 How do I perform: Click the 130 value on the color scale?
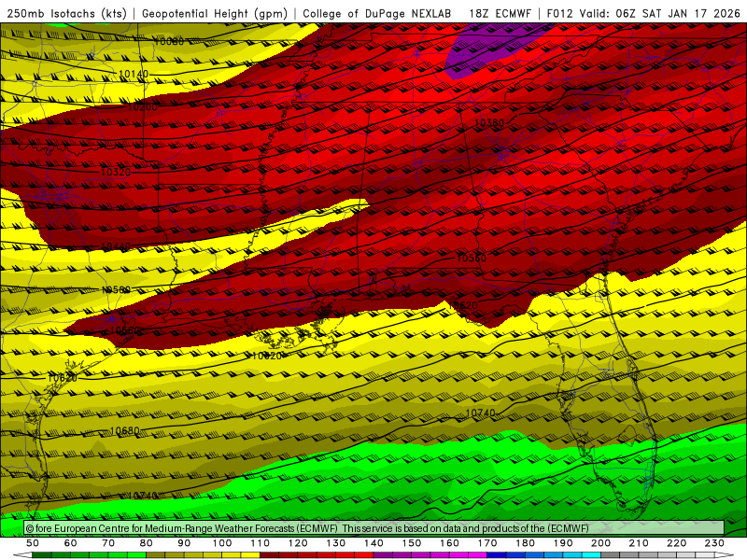pos(335,543)
